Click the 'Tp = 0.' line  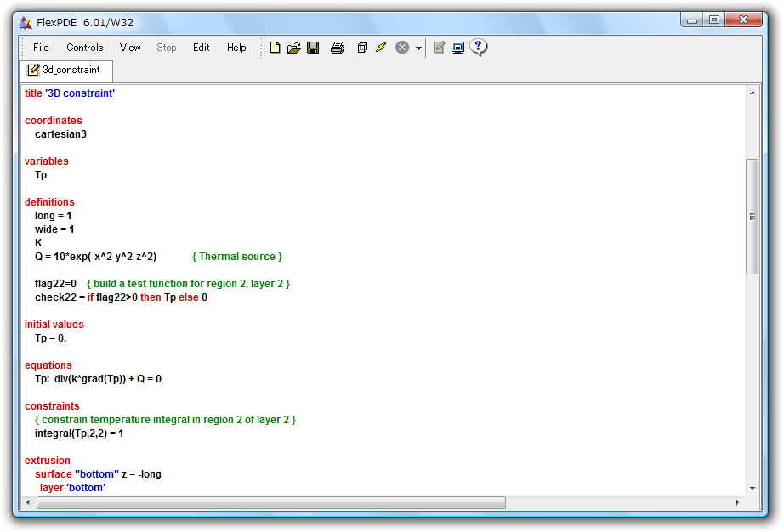50,338
